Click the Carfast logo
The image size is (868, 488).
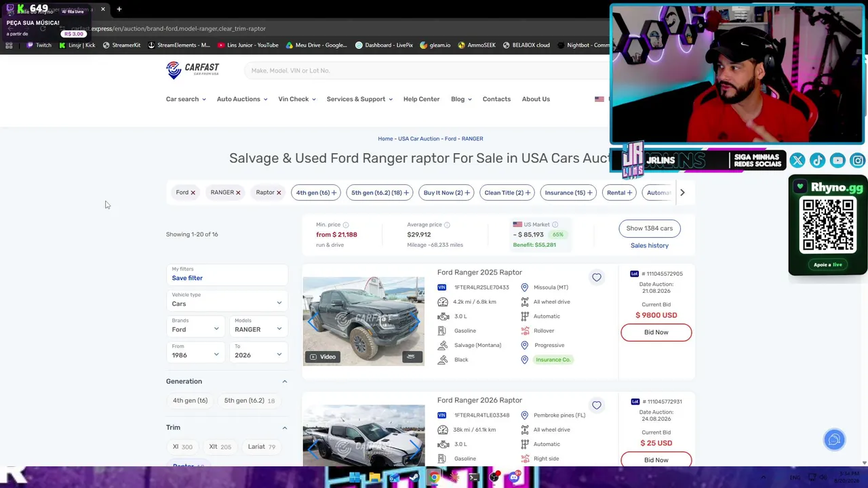(x=193, y=70)
